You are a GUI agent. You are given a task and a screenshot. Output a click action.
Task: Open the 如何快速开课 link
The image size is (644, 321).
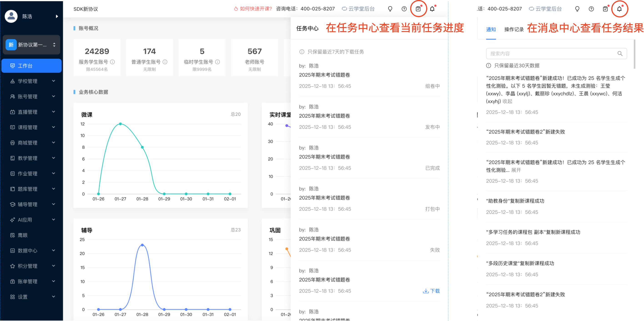(253, 9)
